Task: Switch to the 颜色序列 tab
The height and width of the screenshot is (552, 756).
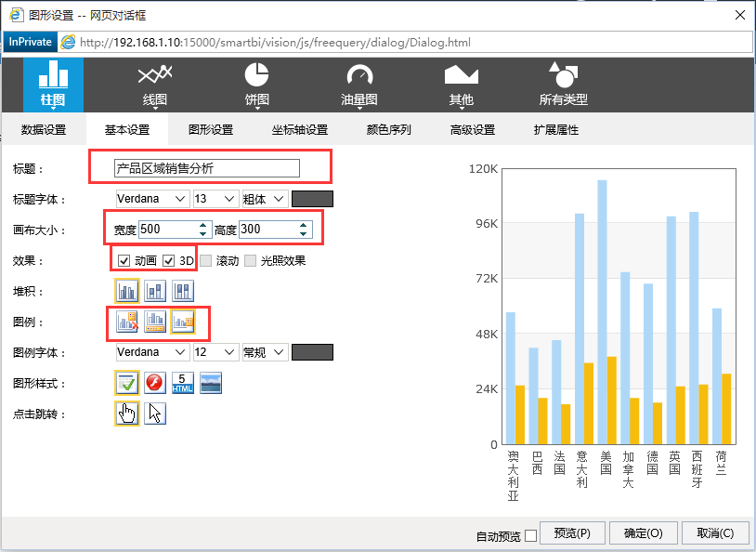Action: click(388, 129)
